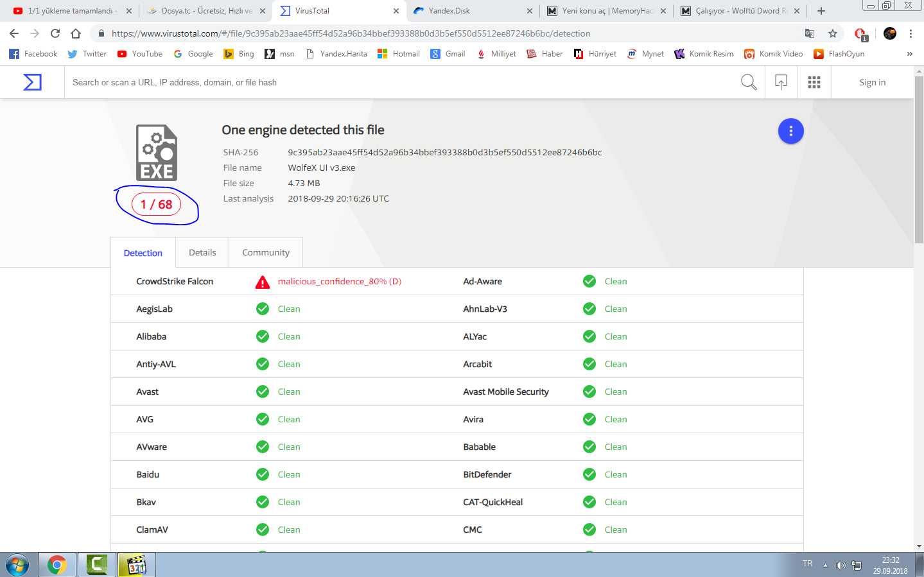Click the Chrome icon in the taskbar
The image size is (924, 577).
click(57, 565)
